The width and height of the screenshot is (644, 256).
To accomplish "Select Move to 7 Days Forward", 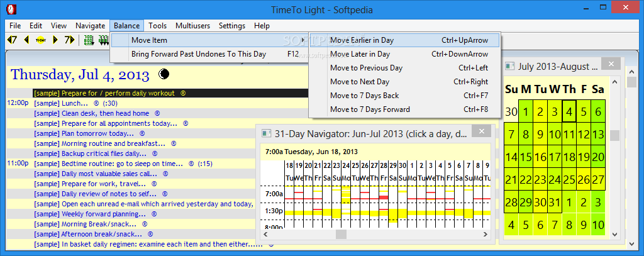I will click(404, 109).
